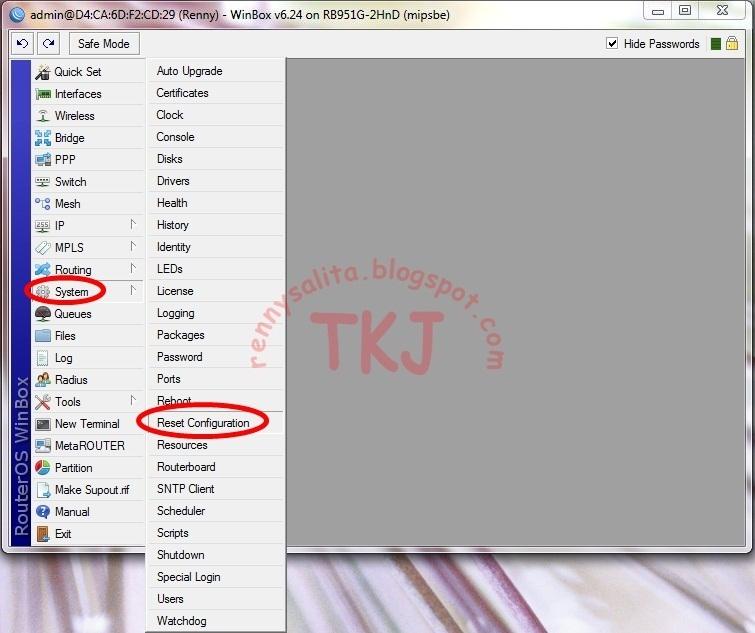Expand the Tools submenu arrow
This screenshot has height=633, width=755.
[x=133, y=400]
